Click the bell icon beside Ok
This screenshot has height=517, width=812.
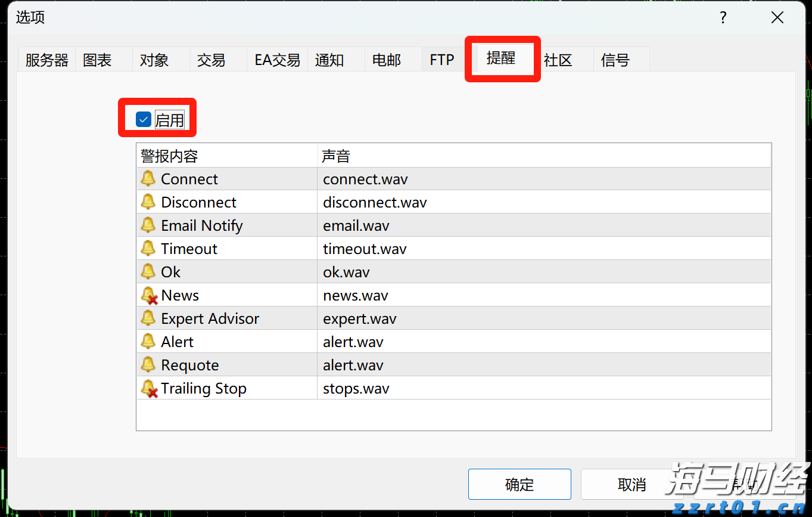coord(148,271)
